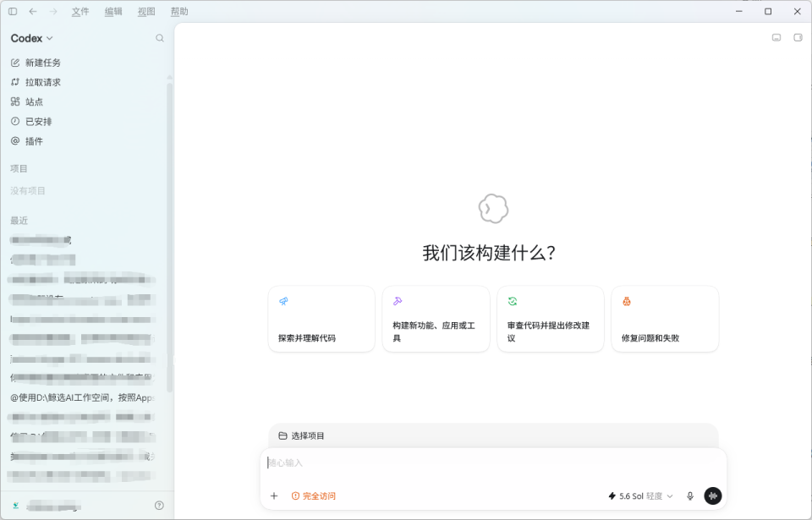Click the hammer icon on build card
812x520 pixels.
point(398,302)
